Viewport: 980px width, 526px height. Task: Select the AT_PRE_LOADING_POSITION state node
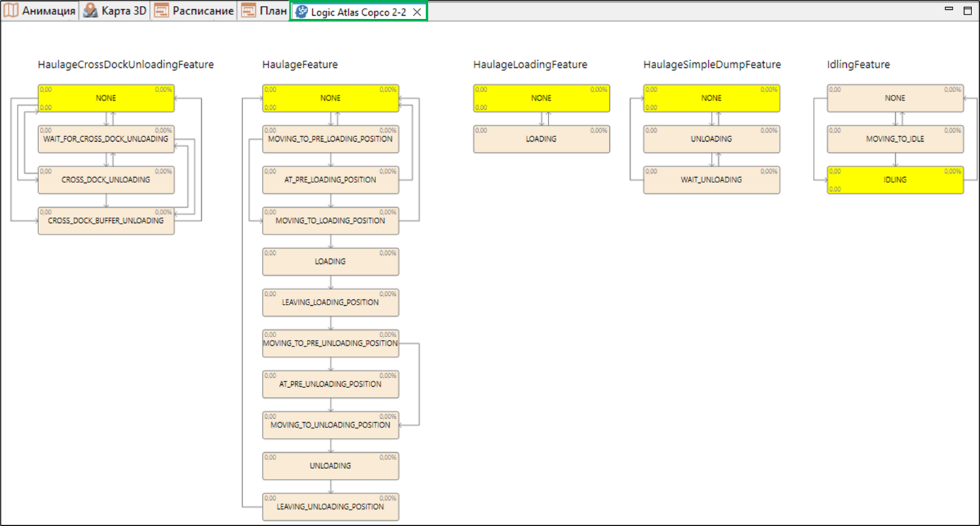pos(330,180)
